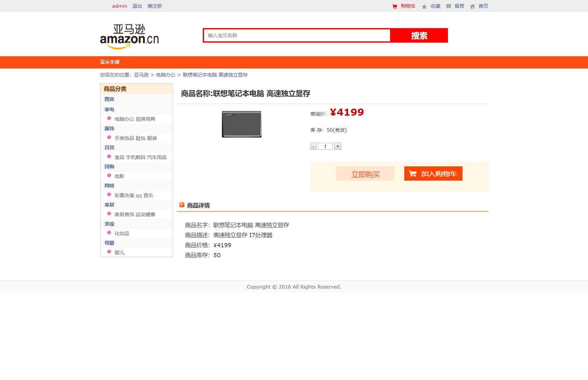588x380 pixels.
Task: Select 鞋包 subcategory
Action: click(x=140, y=138)
